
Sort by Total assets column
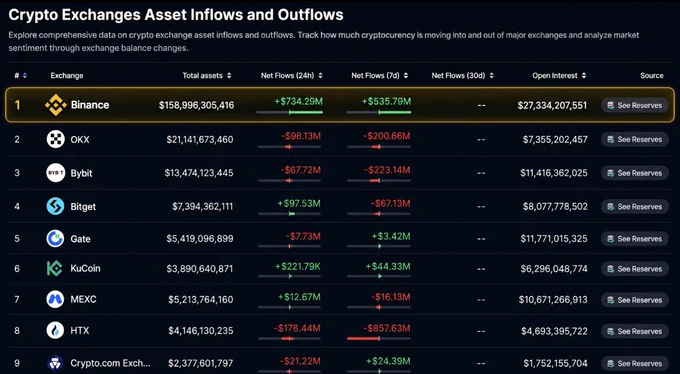pyautogui.click(x=229, y=75)
